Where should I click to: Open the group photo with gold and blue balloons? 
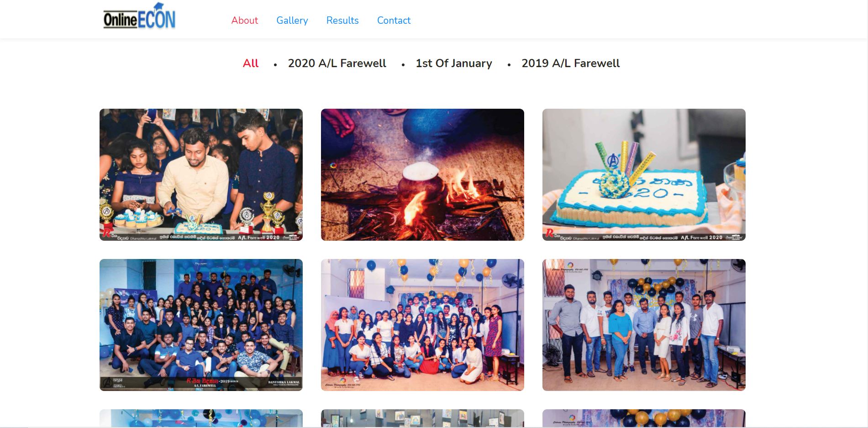422,325
